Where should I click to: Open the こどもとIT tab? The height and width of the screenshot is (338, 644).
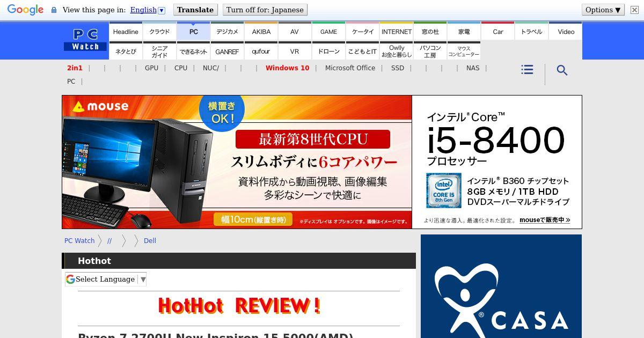(362, 51)
